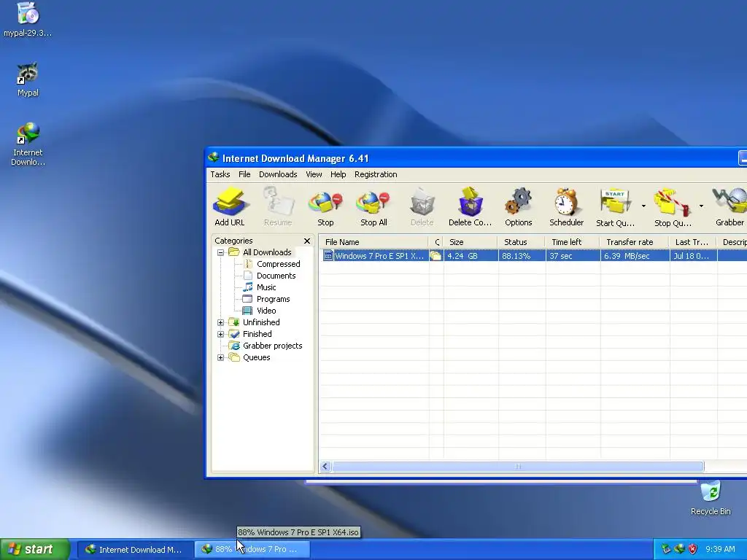747x560 pixels.
Task: Open the Grabber tool icon
Action: click(729, 206)
